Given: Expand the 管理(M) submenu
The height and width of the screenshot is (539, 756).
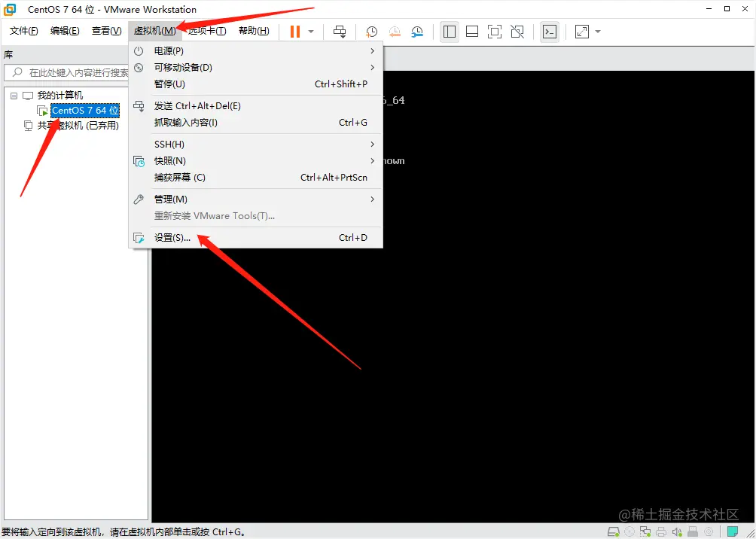Looking at the screenshot, I should (x=255, y=199).
